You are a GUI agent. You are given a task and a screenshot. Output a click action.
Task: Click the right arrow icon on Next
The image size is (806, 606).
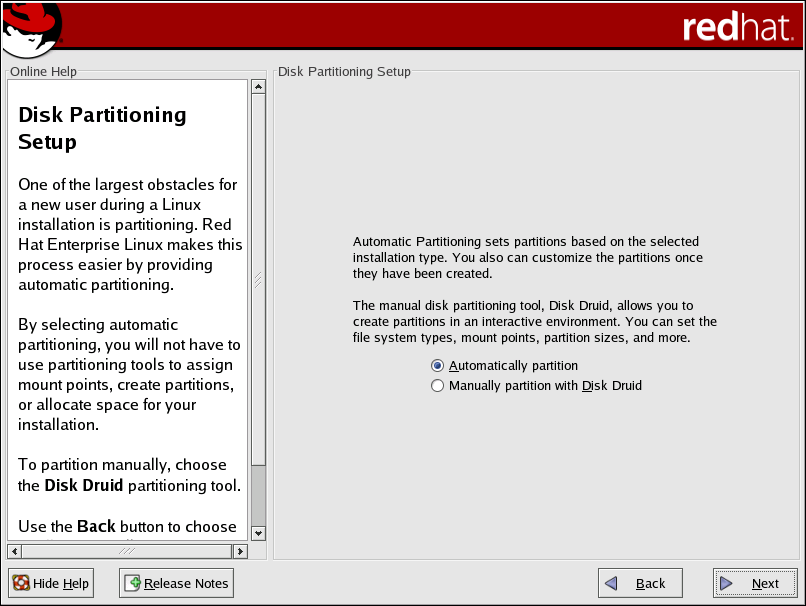coord(727,584)
